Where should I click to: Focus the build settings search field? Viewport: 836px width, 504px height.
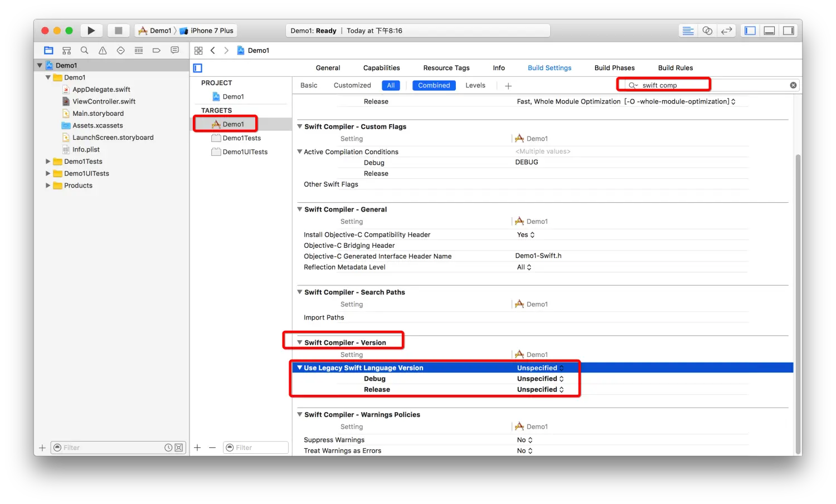pyautogui.click(x=711, y=85)
